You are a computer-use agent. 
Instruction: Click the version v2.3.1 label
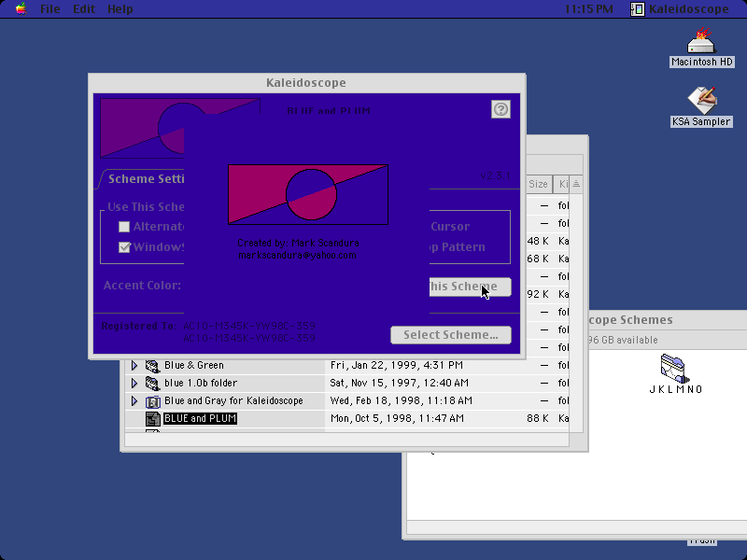click(x=496, y=175)
